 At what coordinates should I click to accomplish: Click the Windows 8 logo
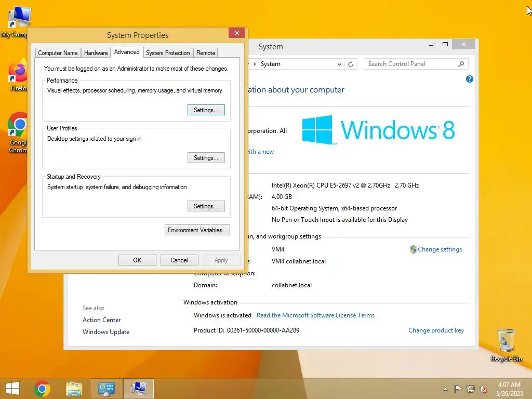click(x=378, y=130)
